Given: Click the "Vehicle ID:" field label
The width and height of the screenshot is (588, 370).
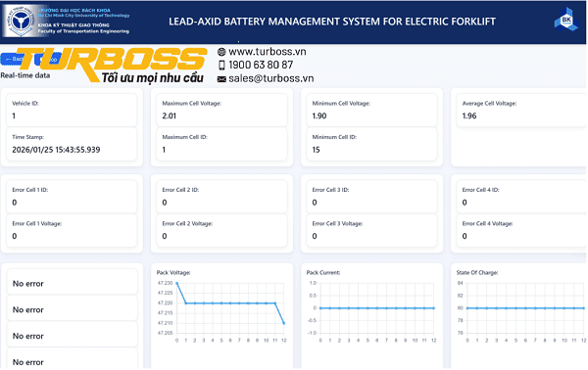Looking at the screenshot, I should (x=25, y=104).
